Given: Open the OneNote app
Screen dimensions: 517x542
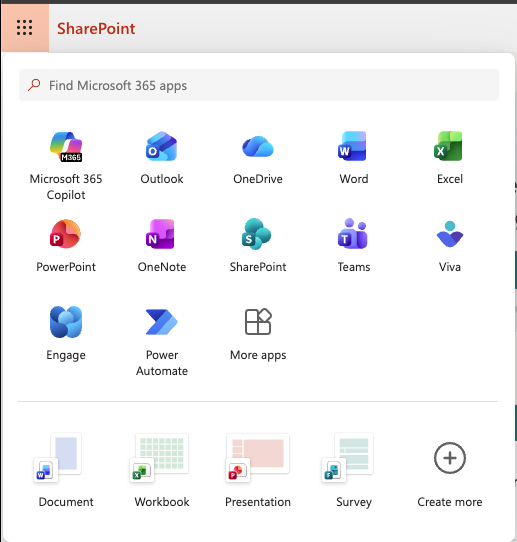Looking at the screenshot, I should click(162, 245).
